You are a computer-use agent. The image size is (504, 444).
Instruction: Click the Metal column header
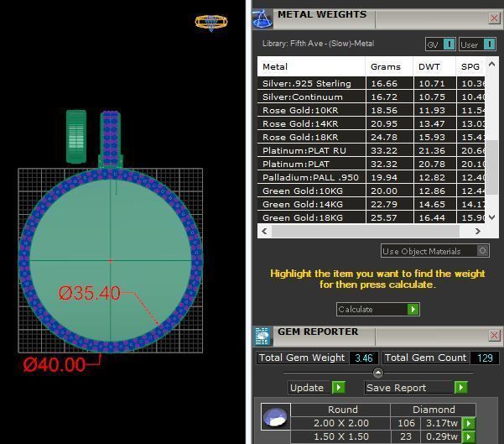(x=311, y=66)
